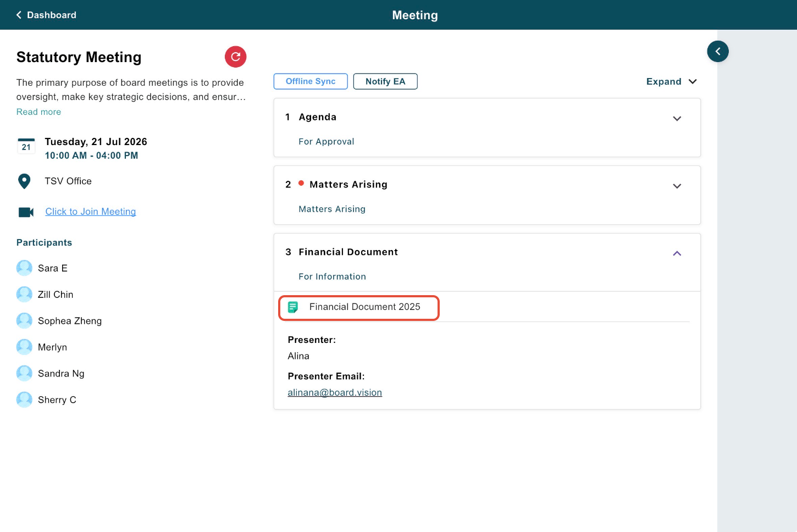Click to Join Meeting link
This screenshot has width=797, height=532.
point(91,212)
